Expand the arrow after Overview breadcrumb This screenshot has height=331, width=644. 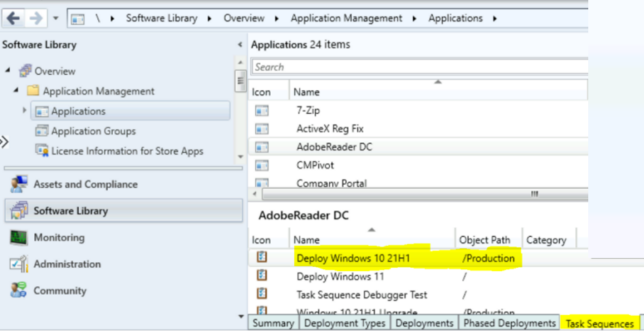click(277, 19)
